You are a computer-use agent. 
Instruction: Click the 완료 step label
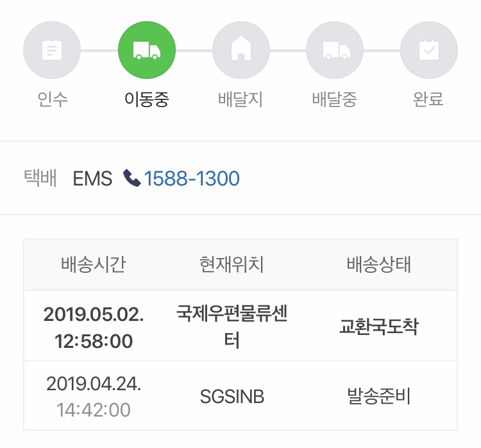[x=428, y=99]
